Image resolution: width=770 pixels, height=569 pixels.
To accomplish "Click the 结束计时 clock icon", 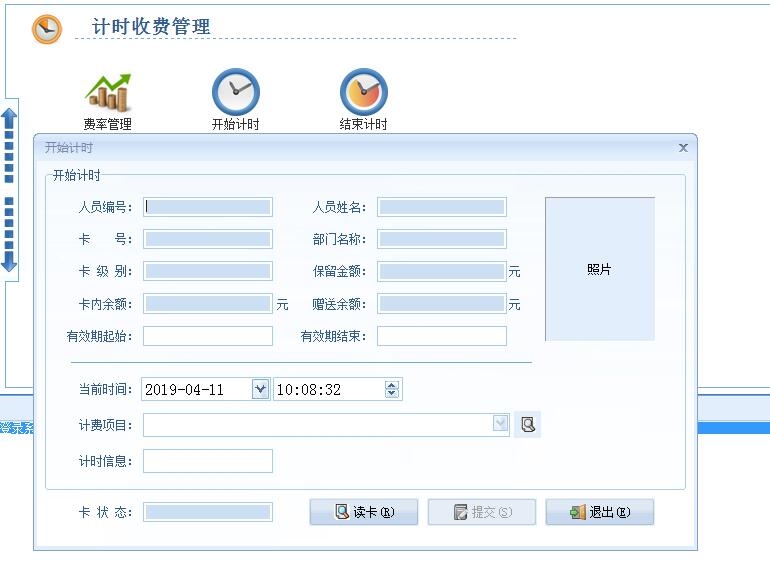I will [x=363, y=93].
